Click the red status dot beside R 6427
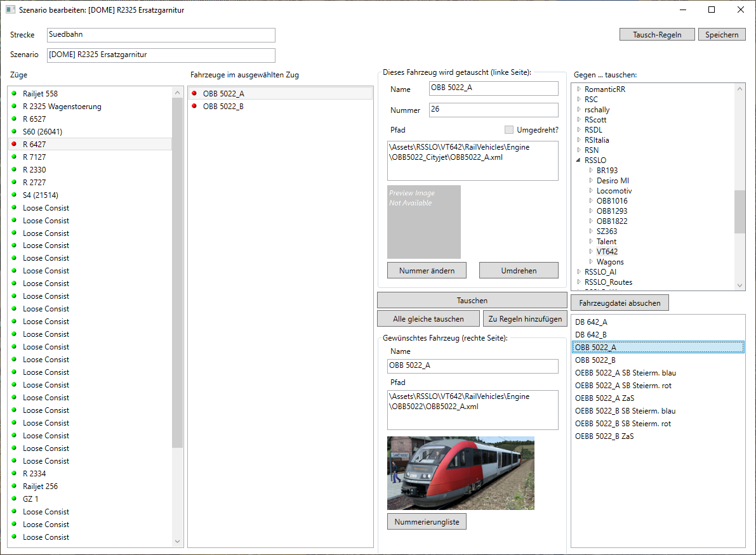This screenshot has width=756, height=555. (x=13, y=145)
